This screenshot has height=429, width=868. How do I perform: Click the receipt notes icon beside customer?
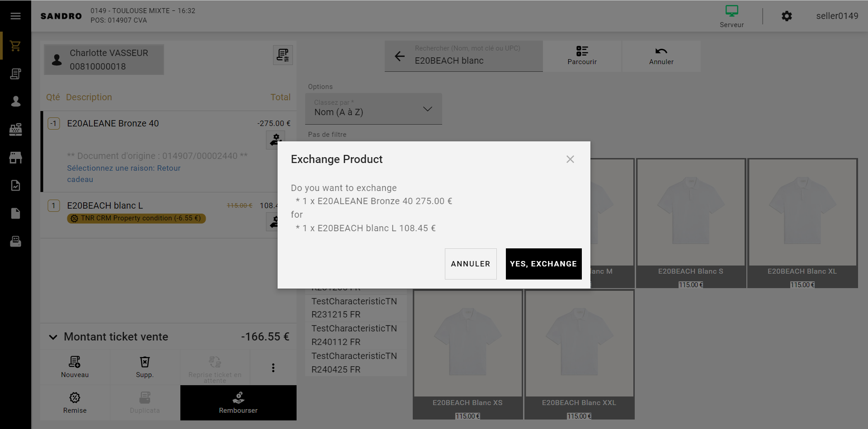[x=283, y=55]
